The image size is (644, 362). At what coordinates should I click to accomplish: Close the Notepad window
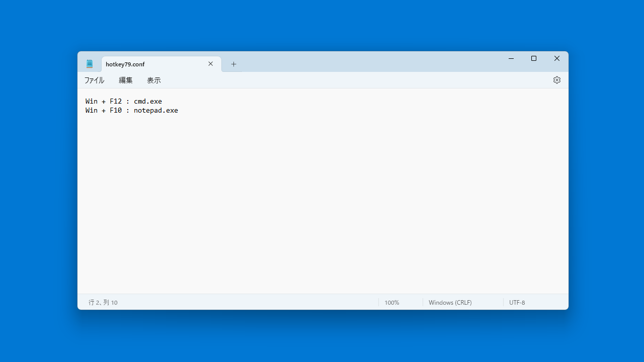coord(557,59)
